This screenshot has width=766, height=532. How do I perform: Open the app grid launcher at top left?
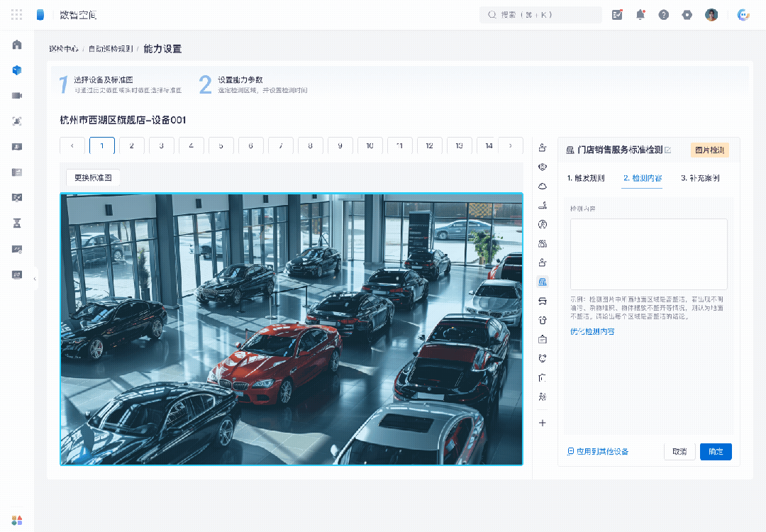pyautogui.click(x=16, y=15)
